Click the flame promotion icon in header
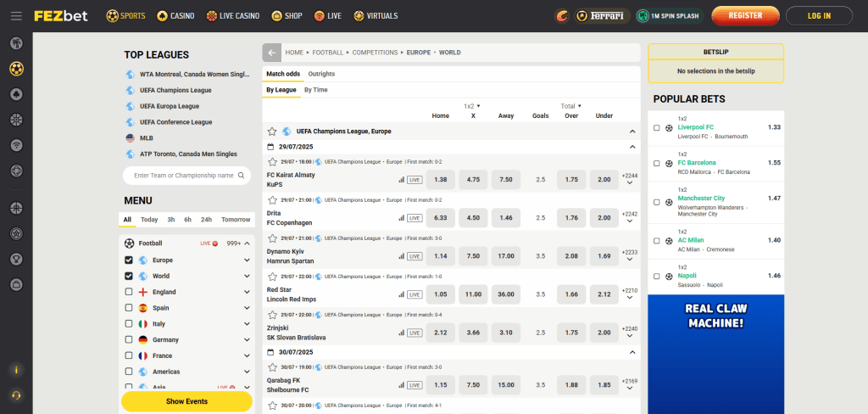Viewport: 868px width, 414px height. (562, 16)
